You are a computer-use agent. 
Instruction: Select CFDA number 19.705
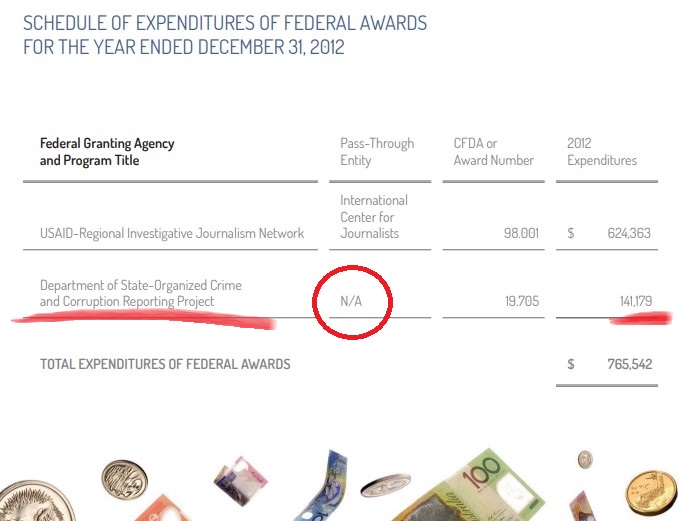pos(522,301)
